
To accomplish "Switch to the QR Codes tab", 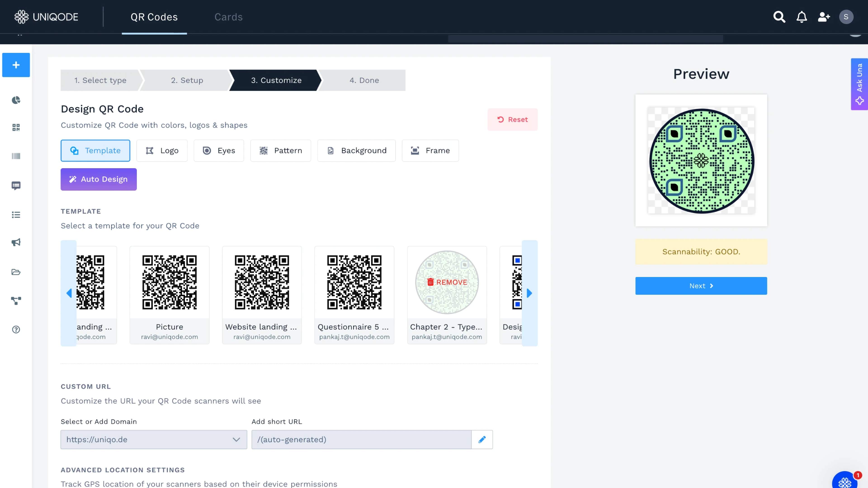I will [154, 17].
